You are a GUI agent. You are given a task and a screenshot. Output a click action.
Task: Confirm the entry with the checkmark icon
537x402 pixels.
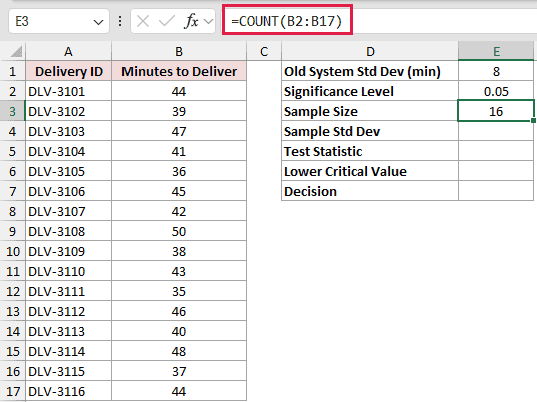click(x=167, y=22)
